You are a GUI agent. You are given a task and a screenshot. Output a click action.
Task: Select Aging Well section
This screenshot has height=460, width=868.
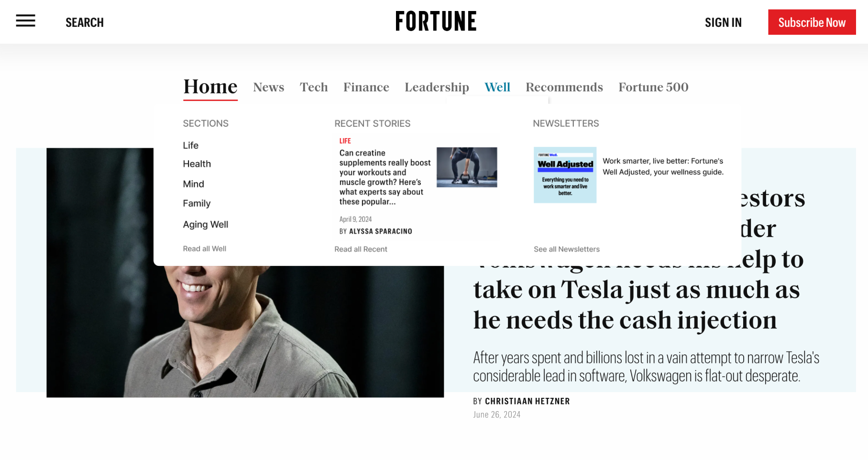(x=205, y=225)
